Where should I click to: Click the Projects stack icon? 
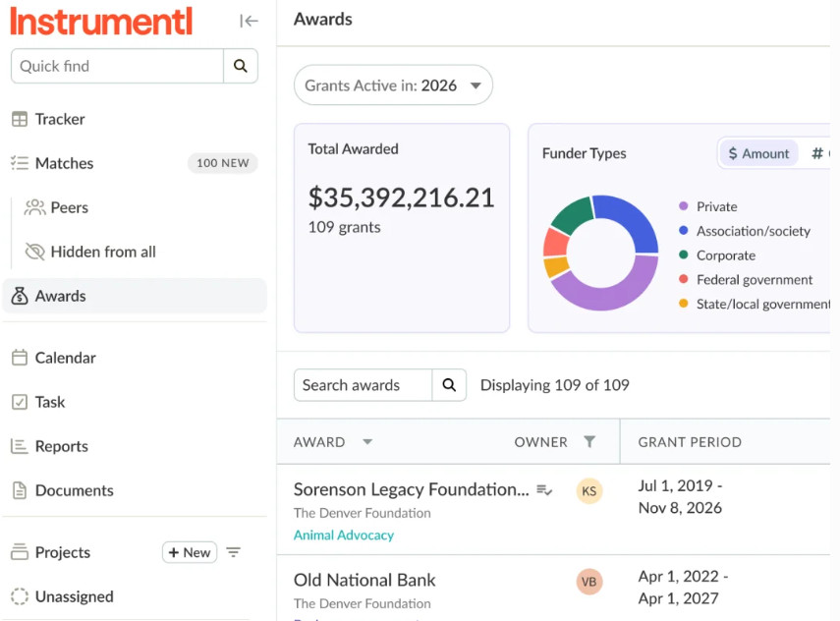point(20,552)
